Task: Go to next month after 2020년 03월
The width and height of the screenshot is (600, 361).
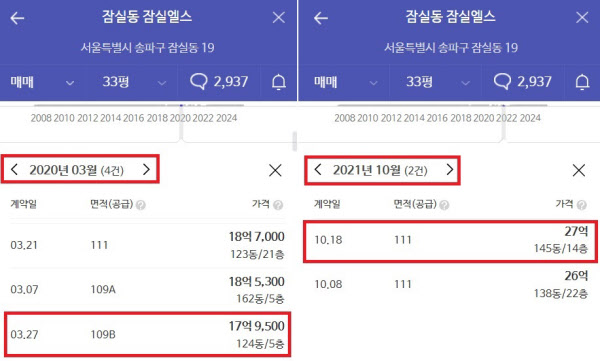Action: (x=146, y=170)
